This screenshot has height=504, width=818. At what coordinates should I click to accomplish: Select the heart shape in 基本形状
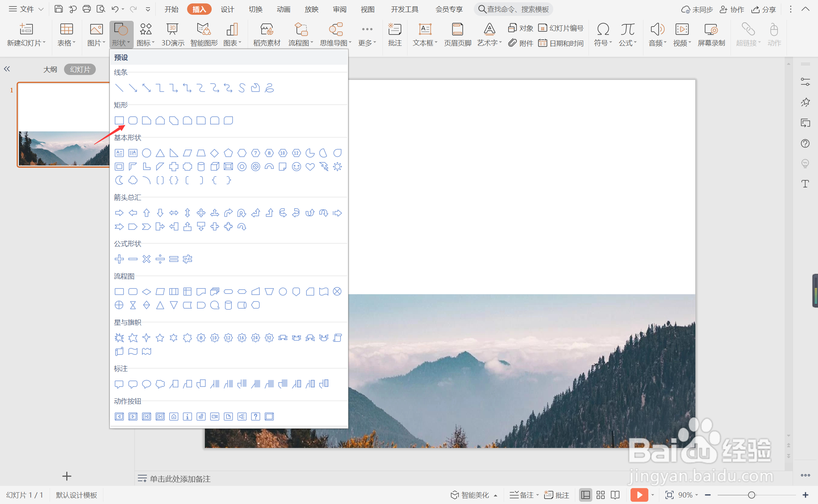(x=310, y=167)
